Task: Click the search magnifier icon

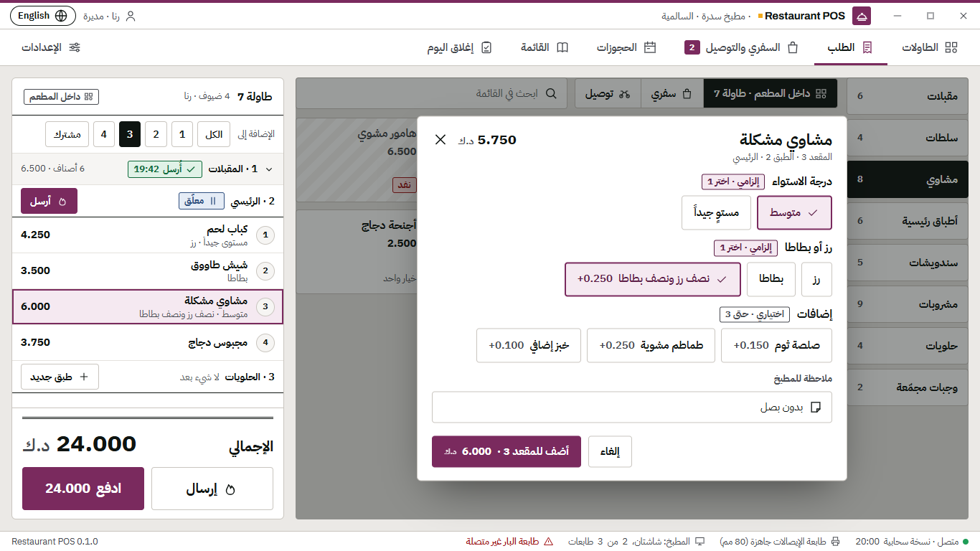Action: click(x=551, y=93)
